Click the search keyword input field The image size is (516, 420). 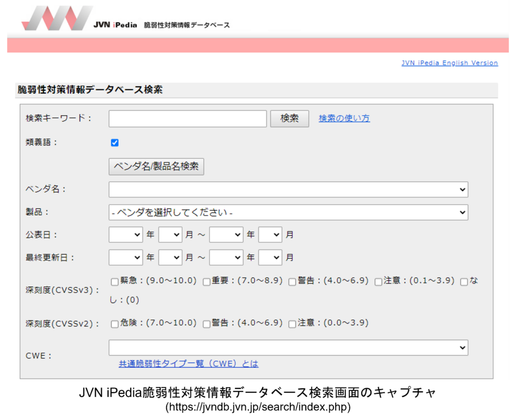click(187, 119)
